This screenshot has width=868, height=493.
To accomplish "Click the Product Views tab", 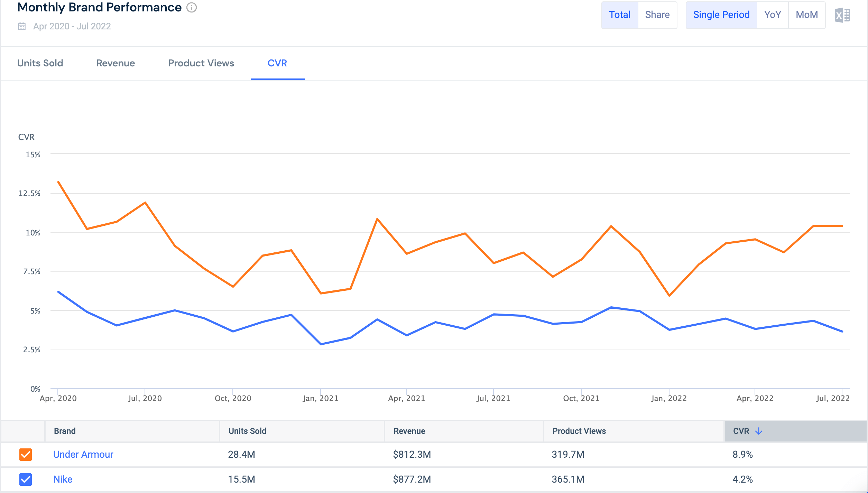I will pos(200,63).
